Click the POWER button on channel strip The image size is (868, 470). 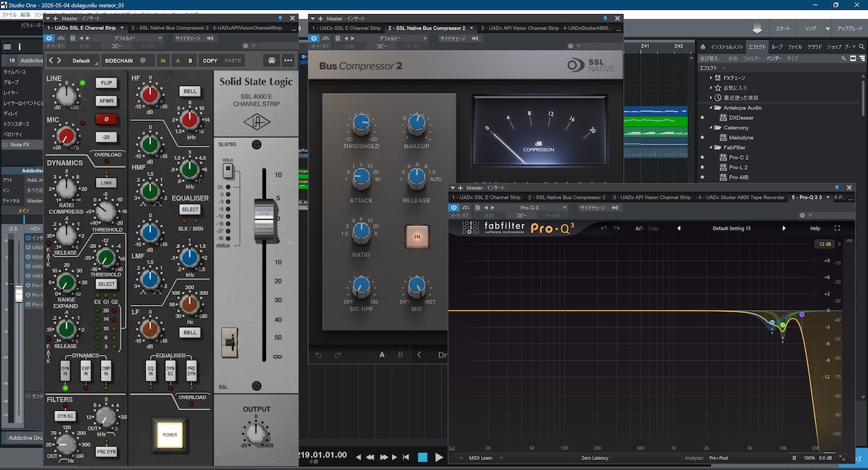[x=170, y=434]
